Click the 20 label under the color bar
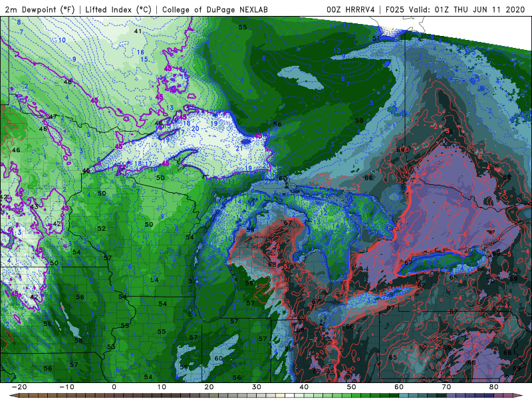 (x=209, y=387)
